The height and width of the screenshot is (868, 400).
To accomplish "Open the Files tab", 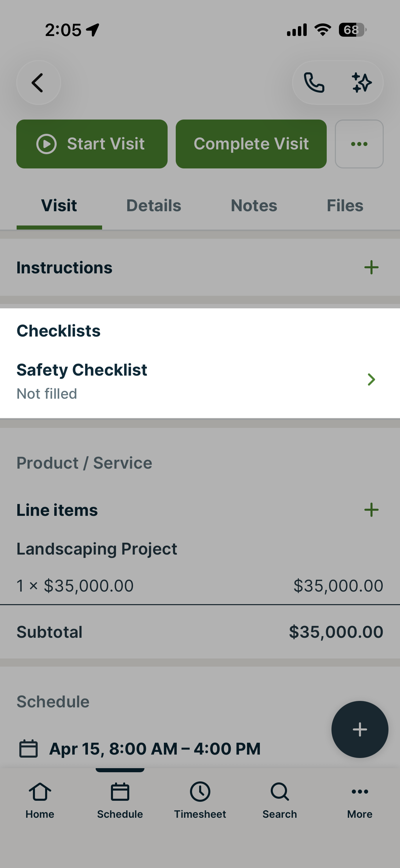I will click(x=345, y=206).
